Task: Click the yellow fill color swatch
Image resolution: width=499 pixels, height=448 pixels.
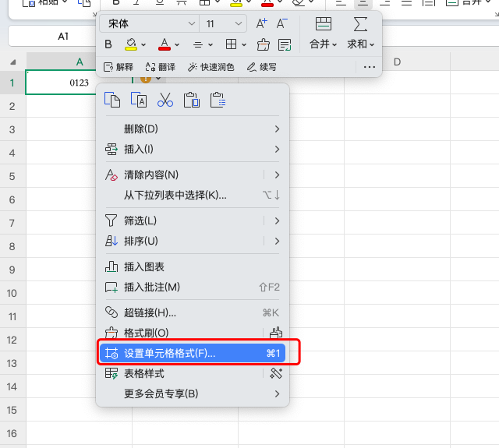Action: pos(132,44)
